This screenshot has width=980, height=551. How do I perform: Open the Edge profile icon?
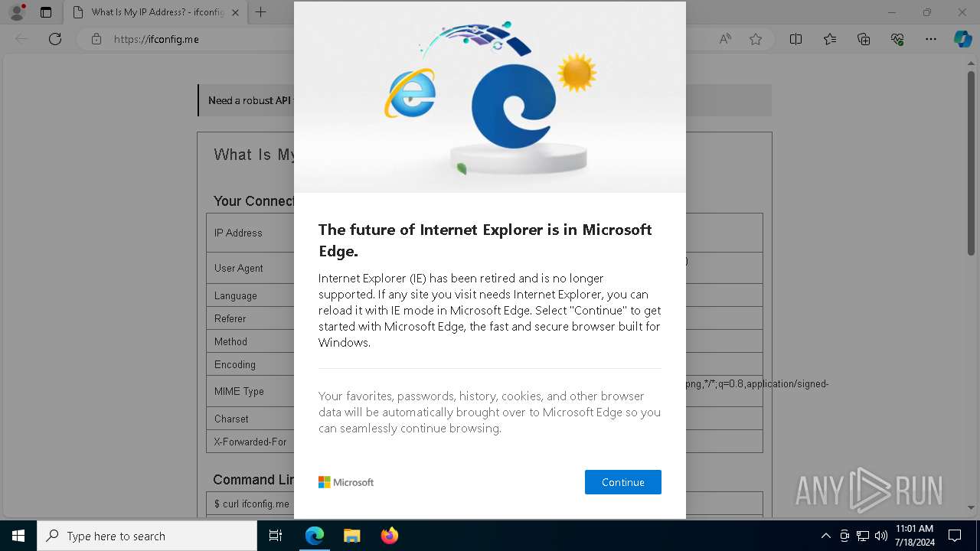16,12
